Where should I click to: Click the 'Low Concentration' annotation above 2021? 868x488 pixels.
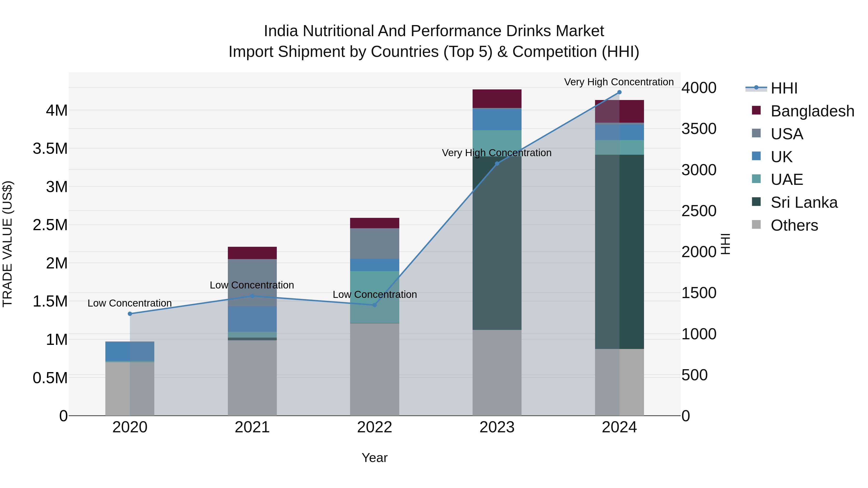(x=252, y=285)
